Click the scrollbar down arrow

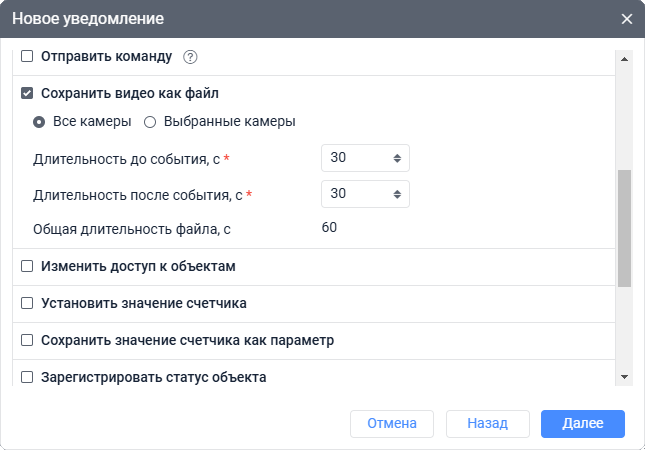tap(625, 376)
